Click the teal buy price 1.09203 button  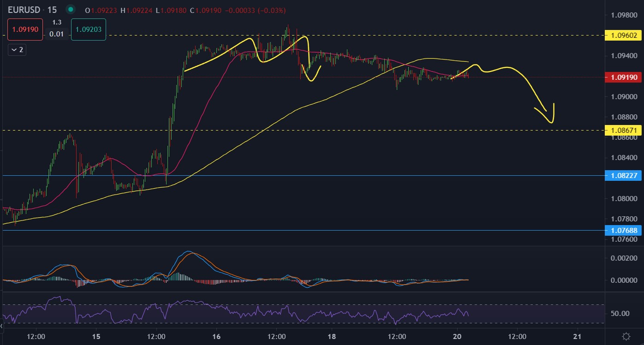click(x=89, y=29)
